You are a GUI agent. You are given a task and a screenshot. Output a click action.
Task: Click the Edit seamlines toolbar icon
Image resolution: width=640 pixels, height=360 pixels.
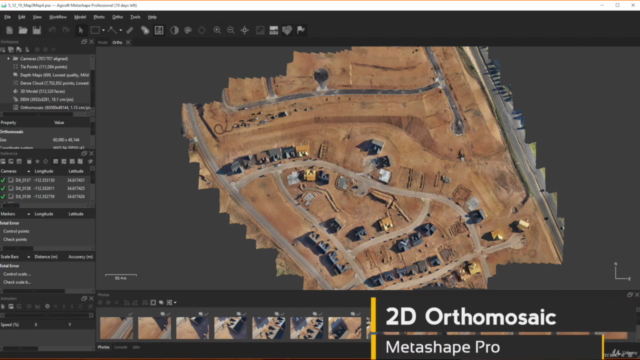point(159,30)
